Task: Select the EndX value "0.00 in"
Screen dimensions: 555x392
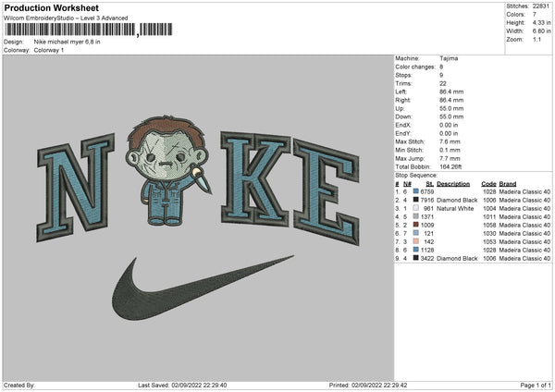Action: [x=449, y=125]
